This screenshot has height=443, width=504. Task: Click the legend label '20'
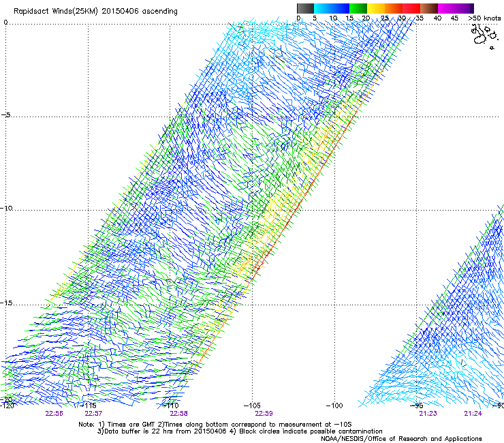coord(366,18)
